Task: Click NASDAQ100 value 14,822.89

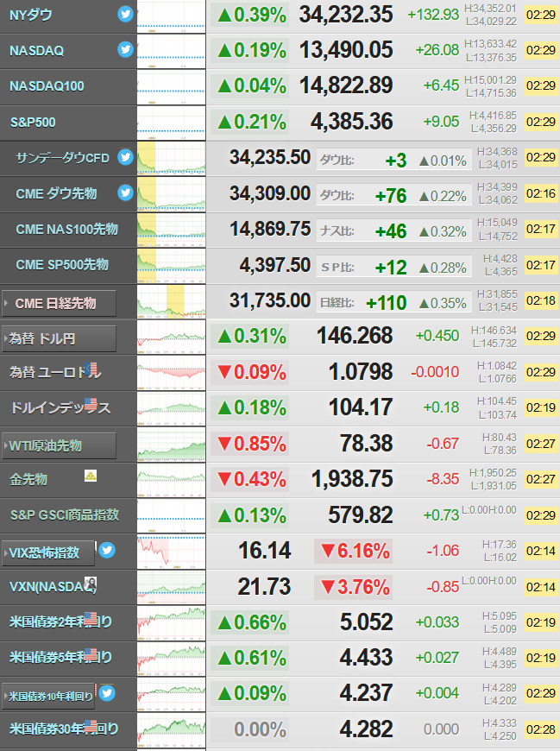Action: [x=346, y=85]
